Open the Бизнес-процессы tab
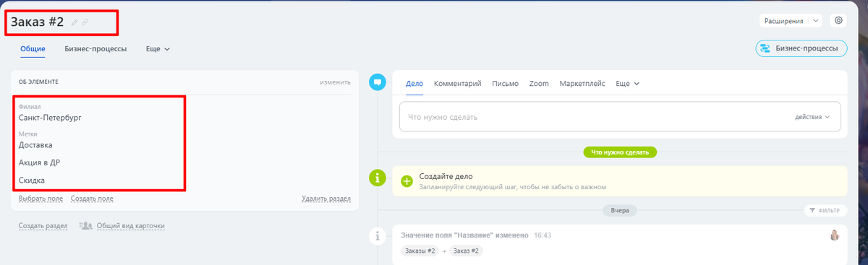Viewport: 868px width, 265px height. click(95, 49)
